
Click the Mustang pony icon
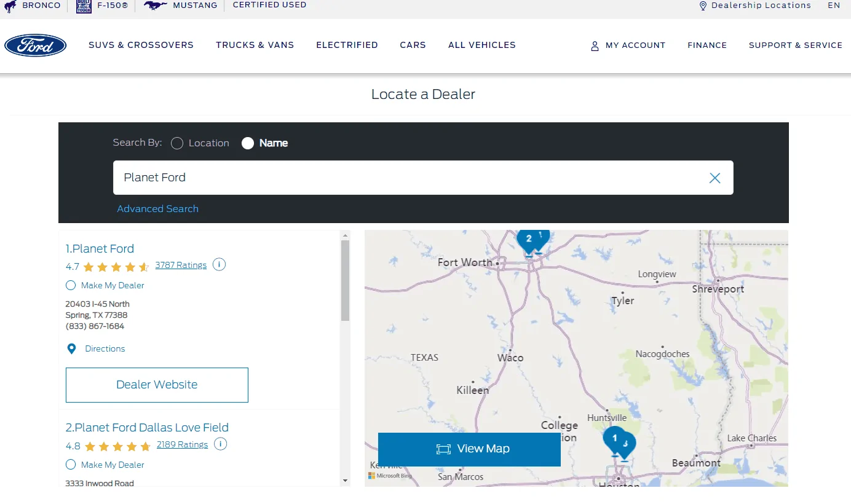pos(156,6)
